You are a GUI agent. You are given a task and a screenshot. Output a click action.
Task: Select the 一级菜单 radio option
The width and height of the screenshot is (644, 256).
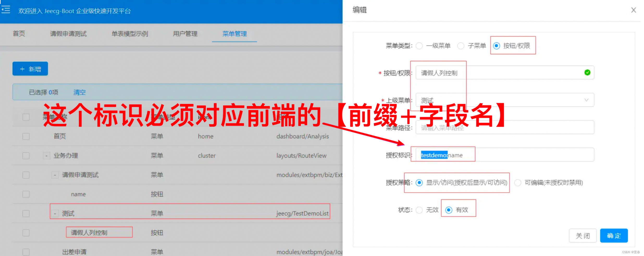click(419, 46)
